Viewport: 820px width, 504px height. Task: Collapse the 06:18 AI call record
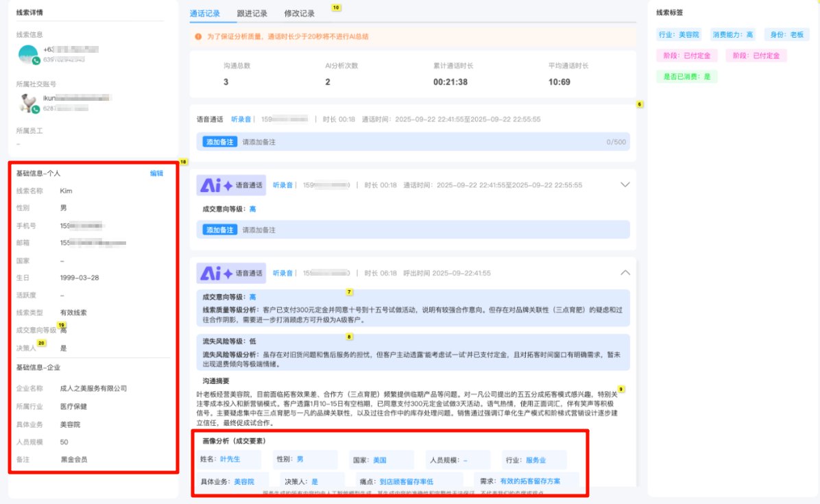(625, 272)
